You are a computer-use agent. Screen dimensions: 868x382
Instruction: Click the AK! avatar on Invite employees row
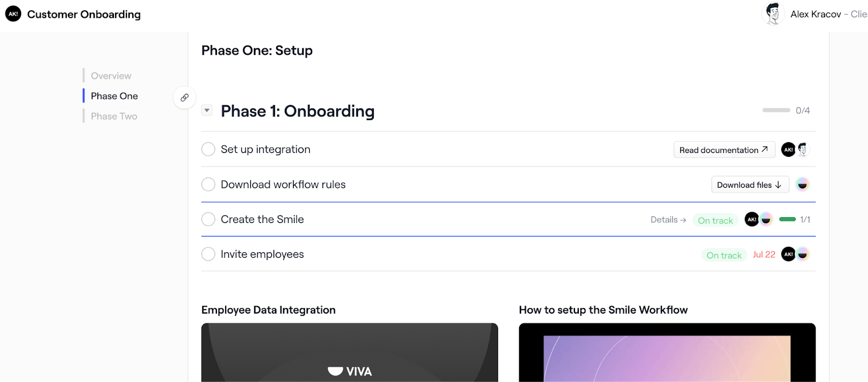(x=788, y=254)
